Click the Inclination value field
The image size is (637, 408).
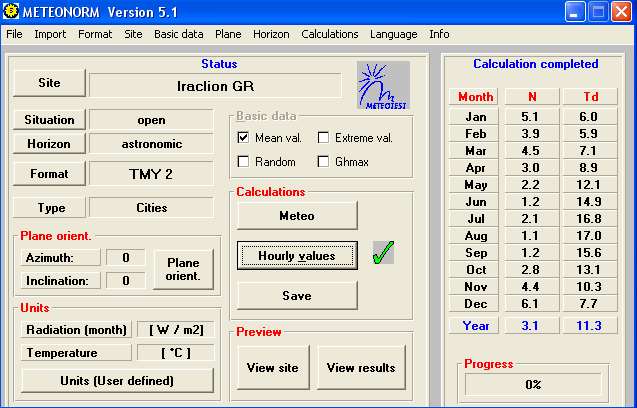pos(126,280)
